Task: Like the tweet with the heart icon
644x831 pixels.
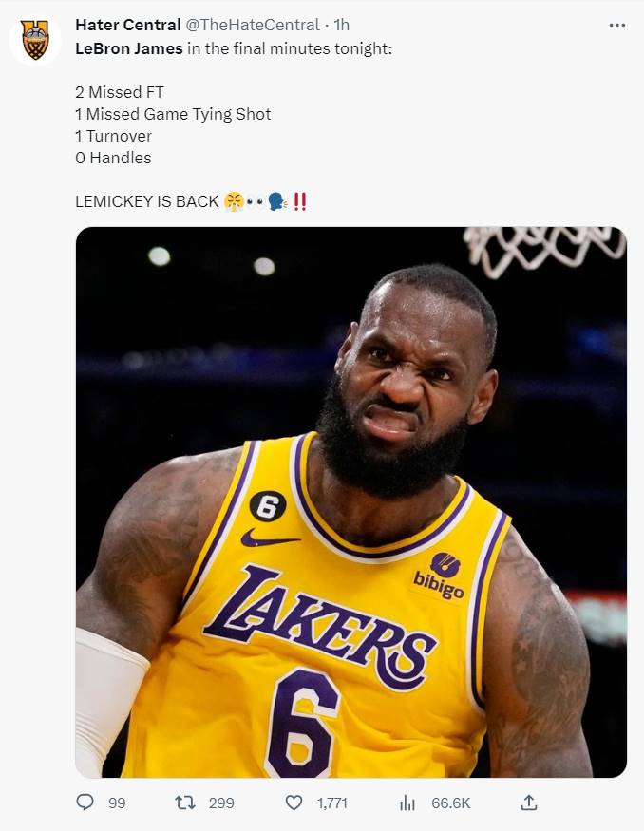Action: tap(294, 803)
